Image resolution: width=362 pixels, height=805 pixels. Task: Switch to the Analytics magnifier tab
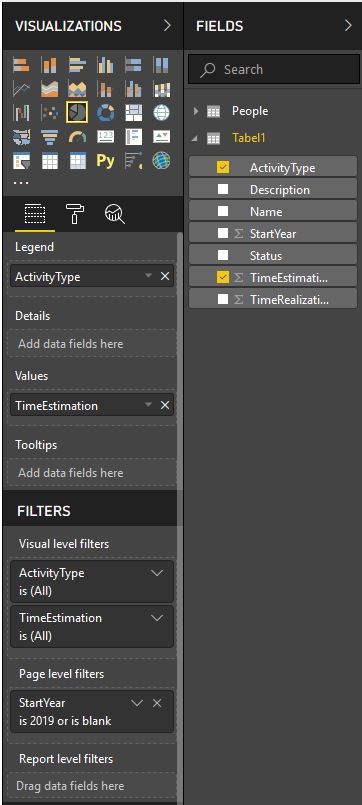click(x=115, y=213)
